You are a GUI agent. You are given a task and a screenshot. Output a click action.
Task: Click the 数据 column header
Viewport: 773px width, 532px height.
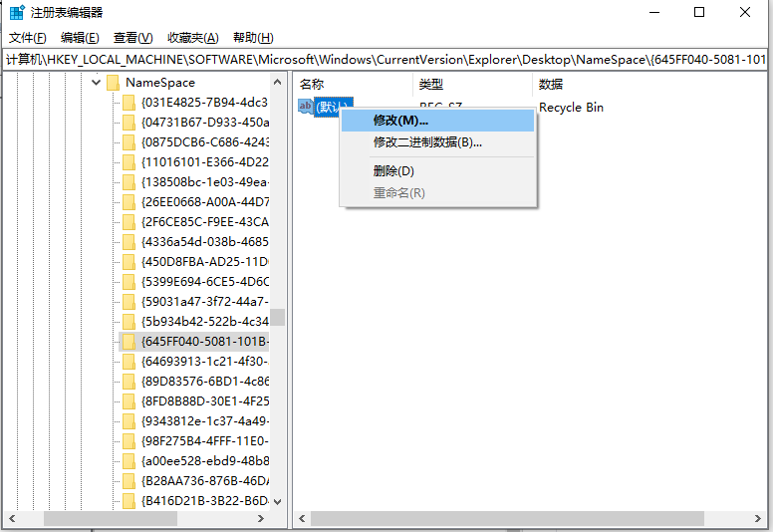pyautogui.click(x=551, y=85)
